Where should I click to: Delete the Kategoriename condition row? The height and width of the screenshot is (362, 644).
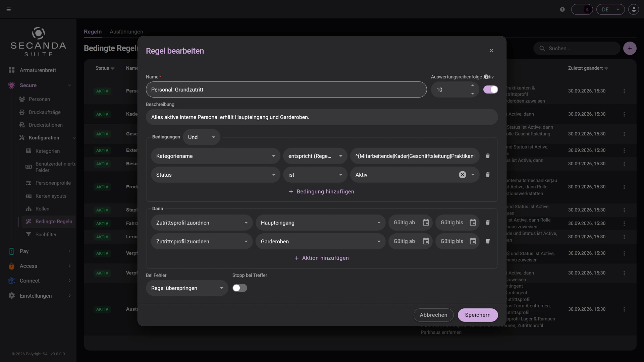coord(488,156)
